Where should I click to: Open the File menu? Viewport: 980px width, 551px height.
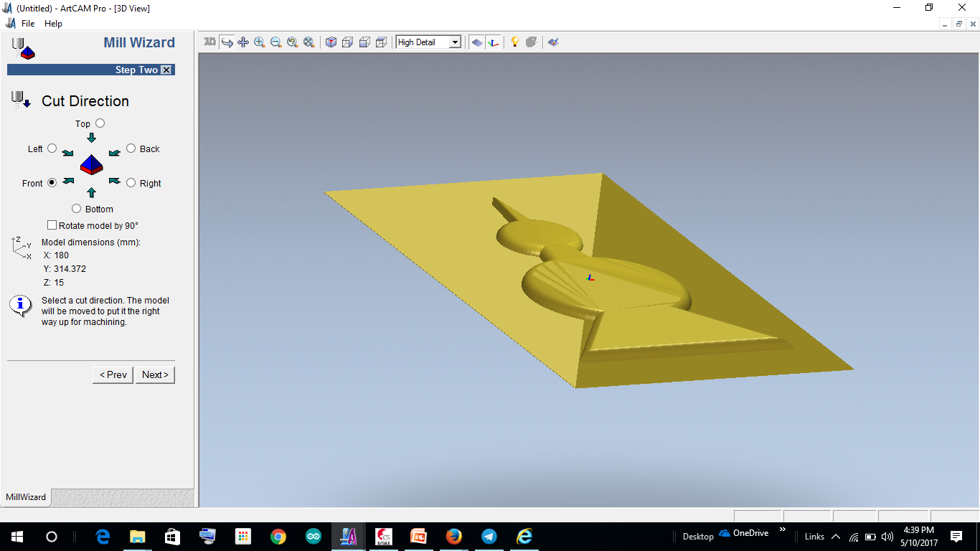click(28, 24)
